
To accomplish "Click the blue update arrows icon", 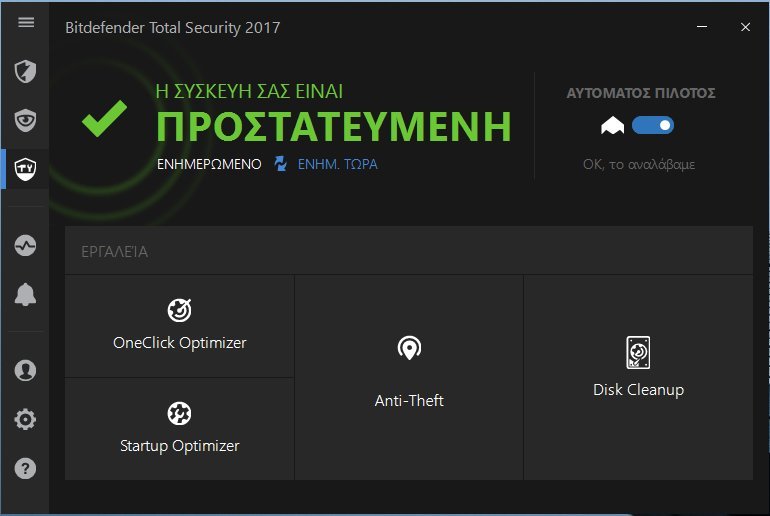I will pos(280,163).
